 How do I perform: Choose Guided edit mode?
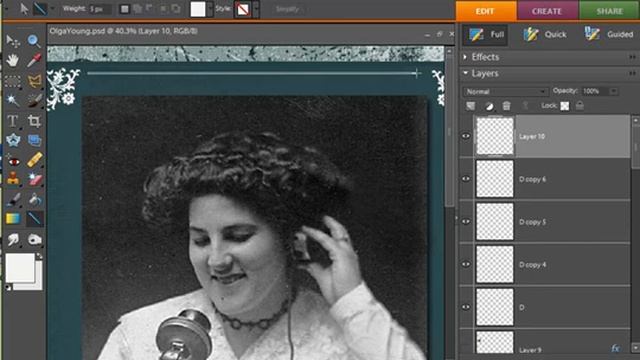609,35
